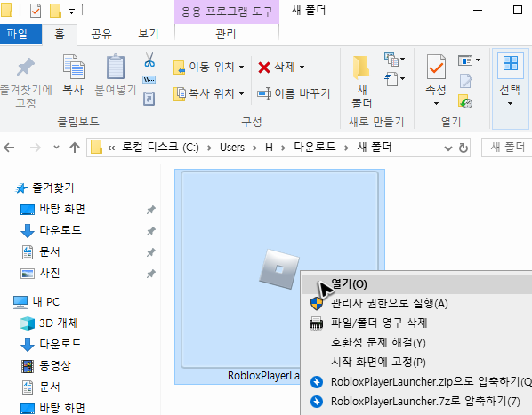The width and height of the screenshot is (532, 415).
Task: Open the New item dropdown icon
Action: tap(395, 60)
